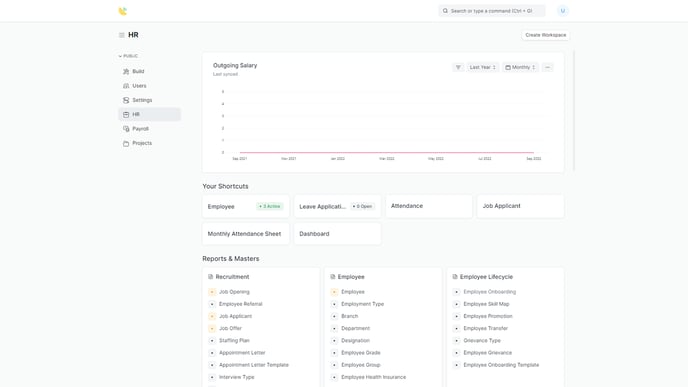Open the Appointment Letter link
This screenshot has height=387, width=688.
coord(242,353)
